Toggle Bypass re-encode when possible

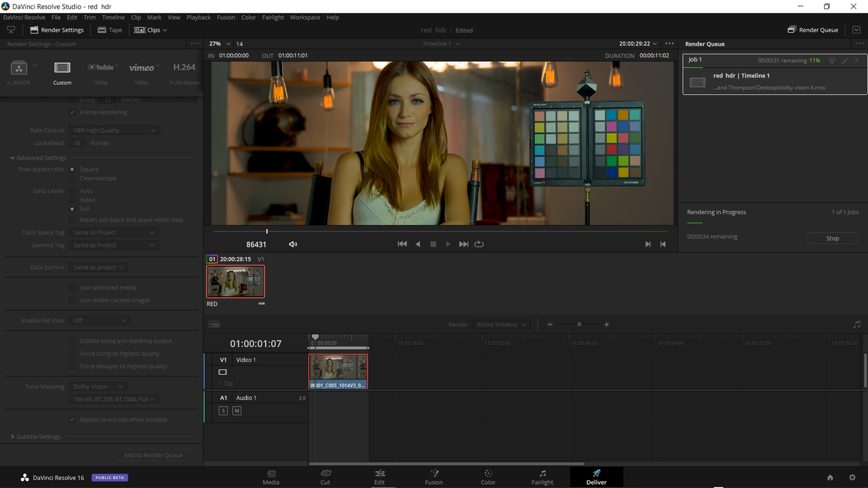coord(73,420)
